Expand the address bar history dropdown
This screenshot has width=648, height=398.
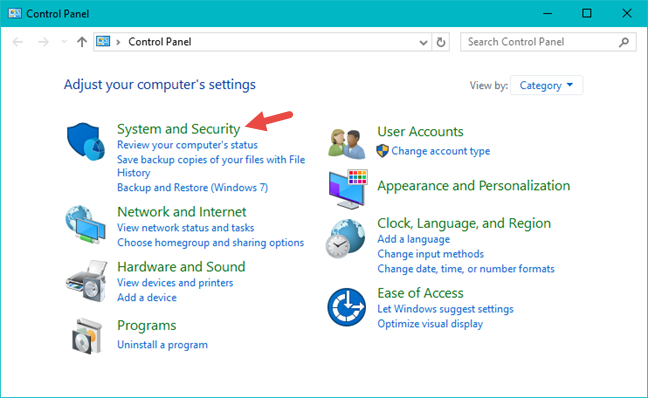tap(423, 42)
